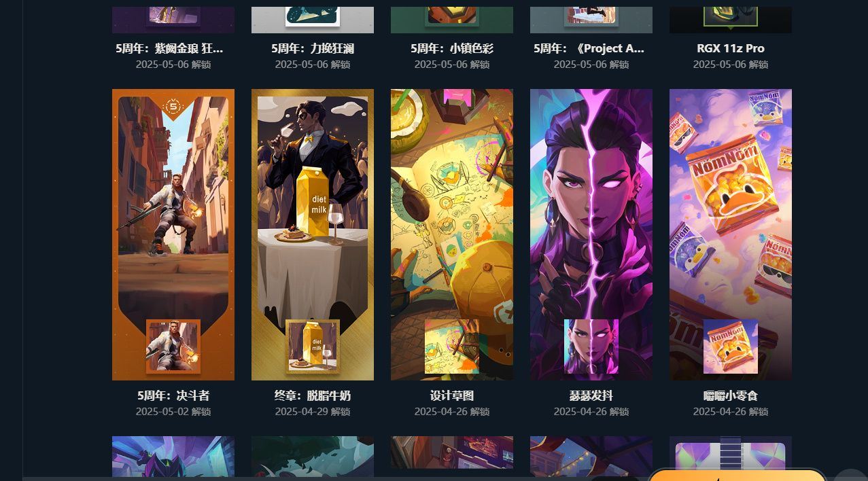Click the small face icon on 瑟瑟发抖 card
The image size is (868, 481).
[x=591, y=346]
